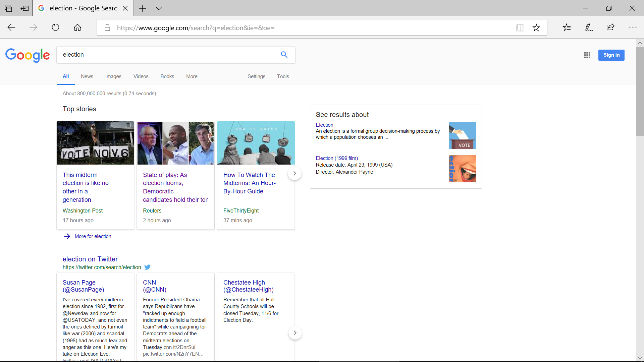The width and height of the screenshot is (644, 362).
Task: Click the Add notes pen icon
Action: coord(589,27)
